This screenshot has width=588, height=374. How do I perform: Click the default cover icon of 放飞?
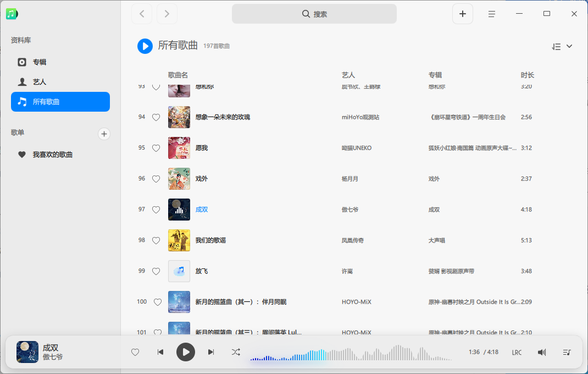[x=179, y=271]
